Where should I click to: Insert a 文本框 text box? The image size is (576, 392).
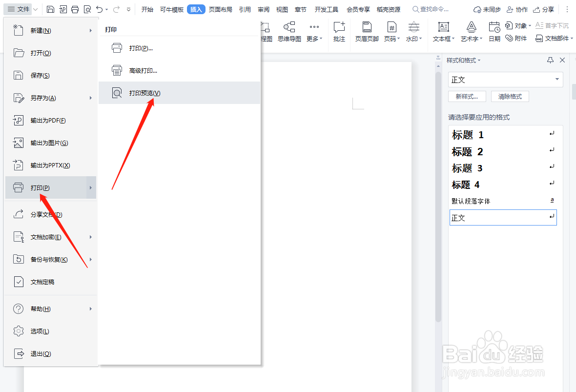pos(443,32)
